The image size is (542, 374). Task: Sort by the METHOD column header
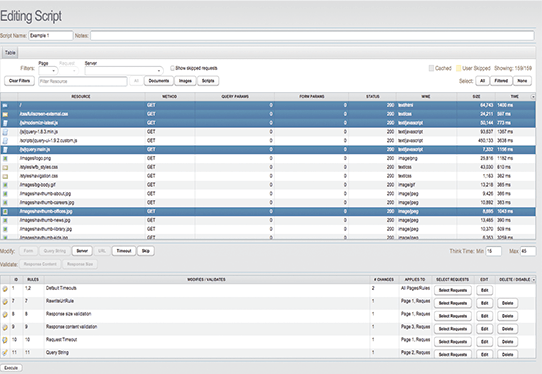tap(169, 97)
